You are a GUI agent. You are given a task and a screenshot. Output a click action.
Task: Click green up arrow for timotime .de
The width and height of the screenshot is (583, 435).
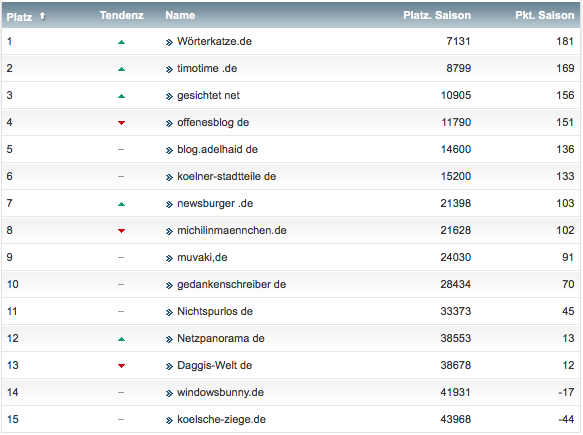[121, 69]
